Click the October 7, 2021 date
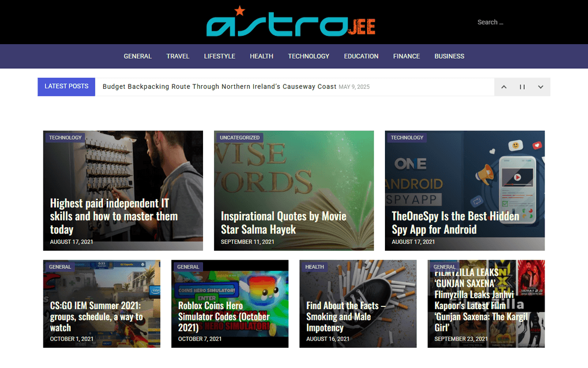The width and height of the screenshot is (588, 368). pyautogui.click(x=200, y=339)
